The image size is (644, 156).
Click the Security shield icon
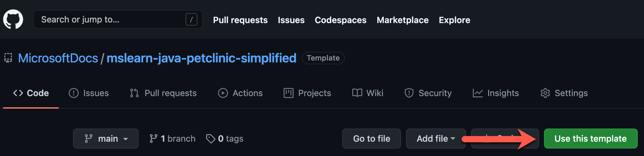pyautogui.click(x=409, y=93)
